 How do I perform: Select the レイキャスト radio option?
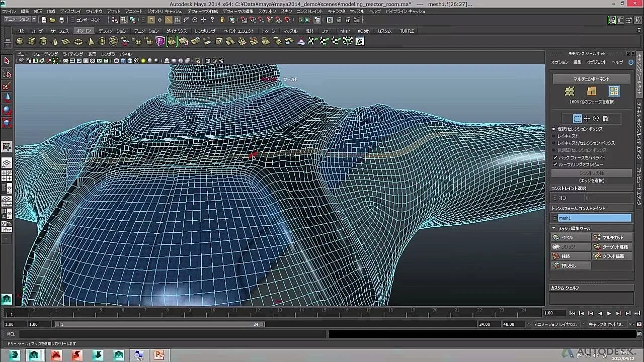point(553,136)
